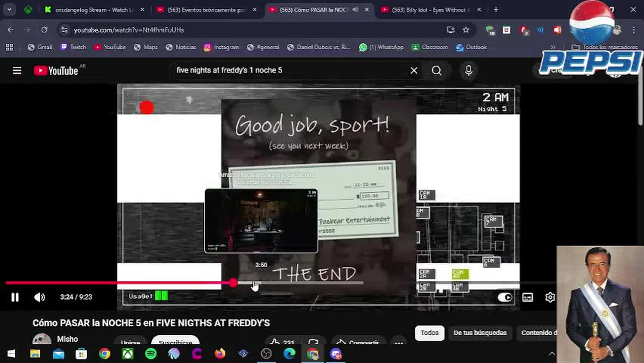Expand the hidden bookmarks chevron
The height and width of the screenshot is (363, 644).
(x=553, y=47)
